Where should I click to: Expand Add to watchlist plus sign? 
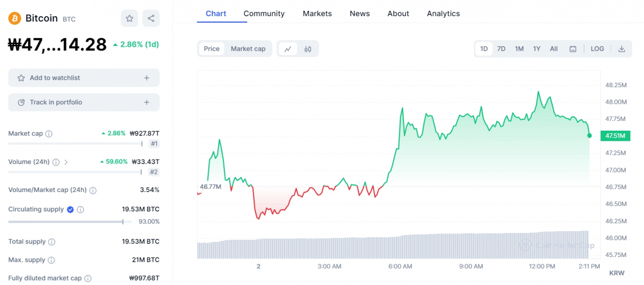147,78
